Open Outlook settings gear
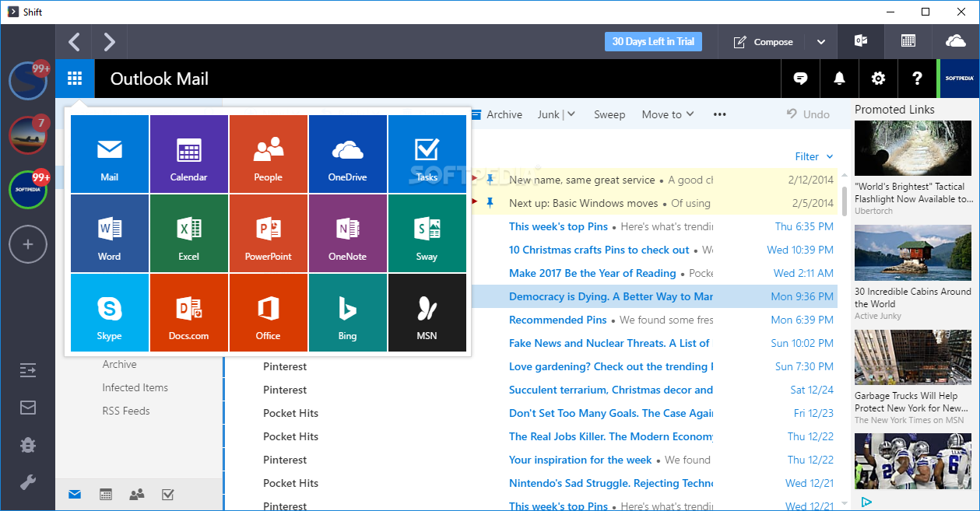980x511 pixels. pyautogui.click(x=878, y=79)
